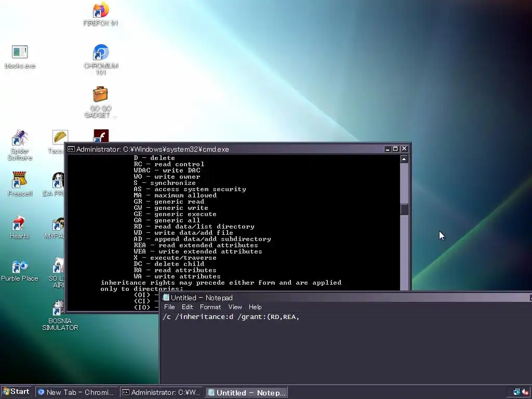This screenshot has width=532, height=399.
Task: Select the Go Go Gadget briefcase icon
Action: point(100,102)
